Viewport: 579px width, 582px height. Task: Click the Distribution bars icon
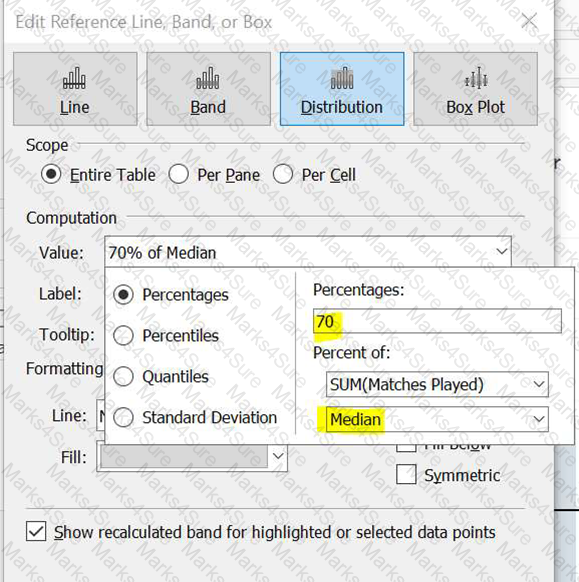342,78
